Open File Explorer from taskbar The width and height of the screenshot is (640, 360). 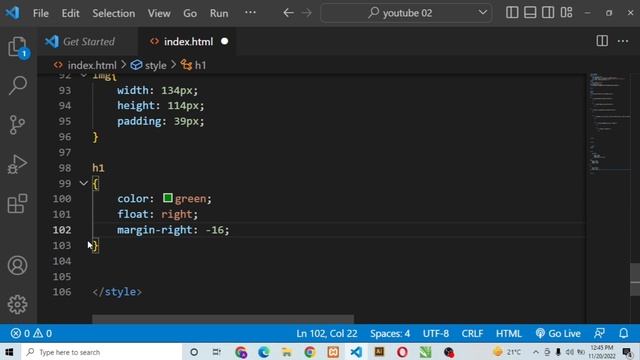click(287, 352)
